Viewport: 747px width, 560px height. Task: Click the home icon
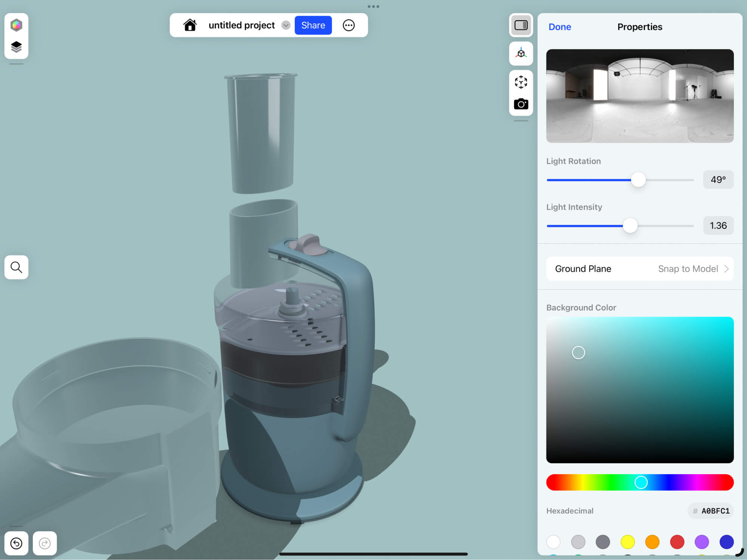[190, 25]
